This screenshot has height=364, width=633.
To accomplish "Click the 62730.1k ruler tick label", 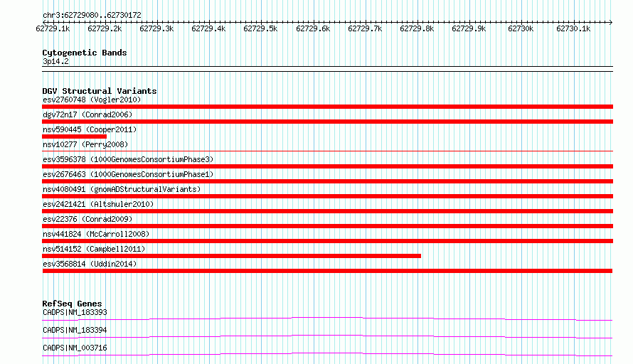I will pyautogui.click(x=574, y=28).
